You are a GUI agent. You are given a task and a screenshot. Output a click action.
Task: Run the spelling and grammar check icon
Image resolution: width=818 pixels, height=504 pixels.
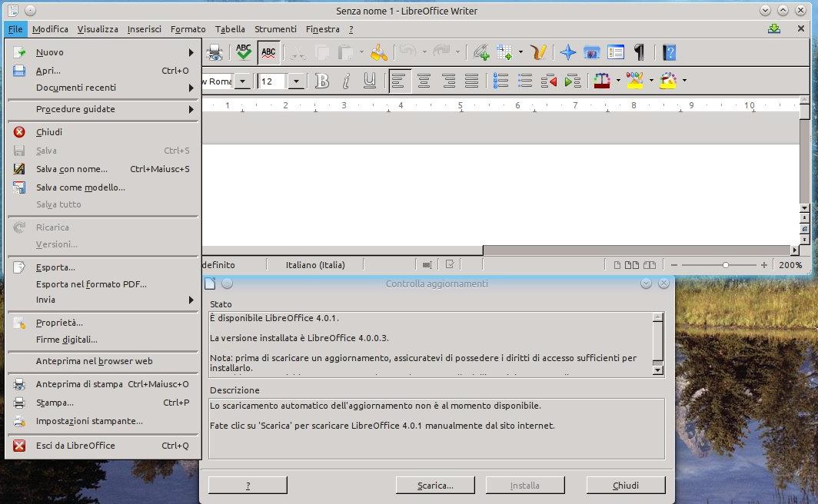point(244,52)
